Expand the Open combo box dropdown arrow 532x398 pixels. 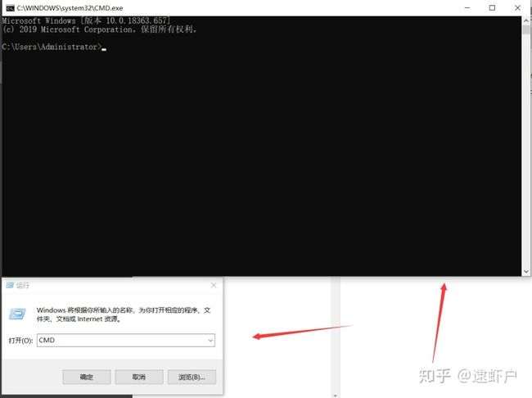(x=210, y=341)
